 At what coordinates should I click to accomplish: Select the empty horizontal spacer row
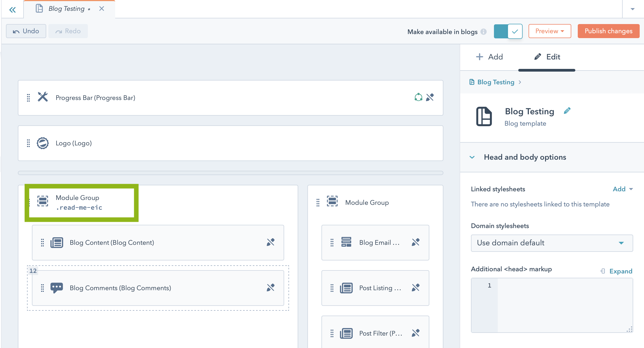pos(231,173)
